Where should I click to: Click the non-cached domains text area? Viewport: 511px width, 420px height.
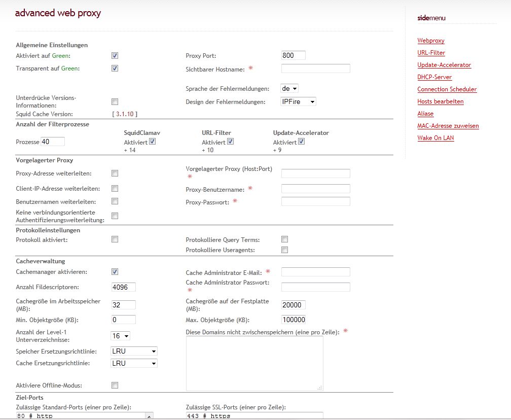tap(254, 363)
